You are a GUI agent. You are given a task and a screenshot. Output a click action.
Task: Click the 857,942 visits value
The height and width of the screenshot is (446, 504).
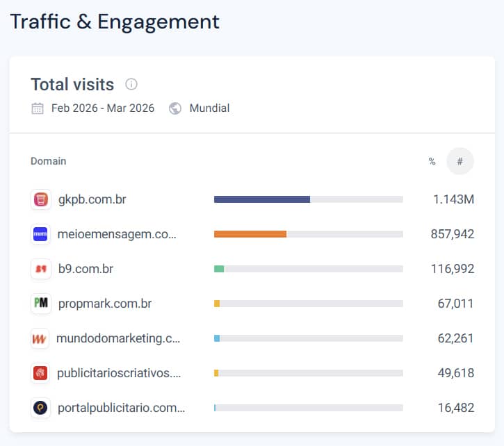tap(453, 234)
